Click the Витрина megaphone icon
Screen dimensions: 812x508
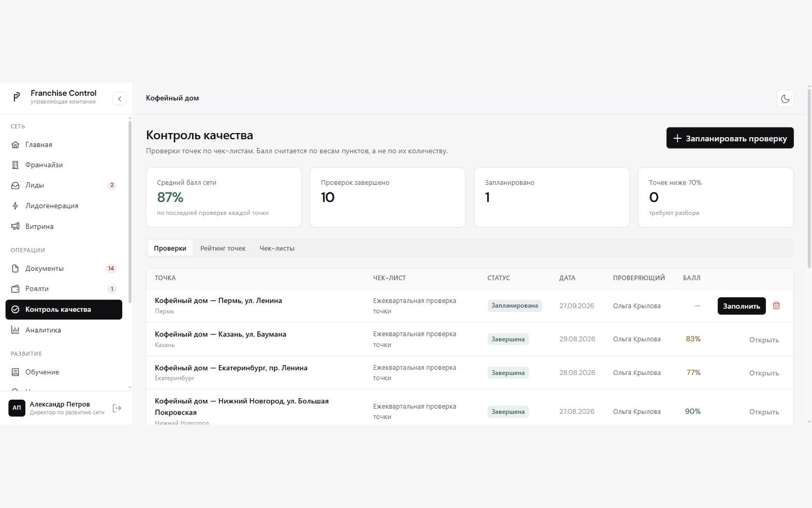point(15,227)
